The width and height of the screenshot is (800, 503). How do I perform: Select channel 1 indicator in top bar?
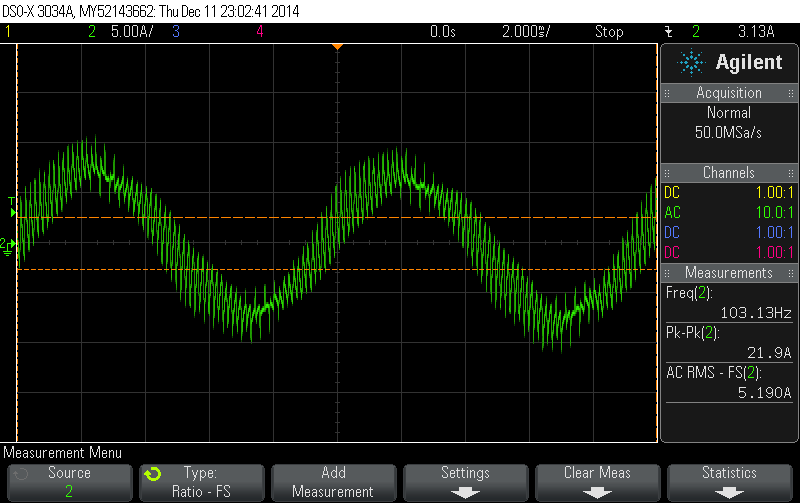9,32
